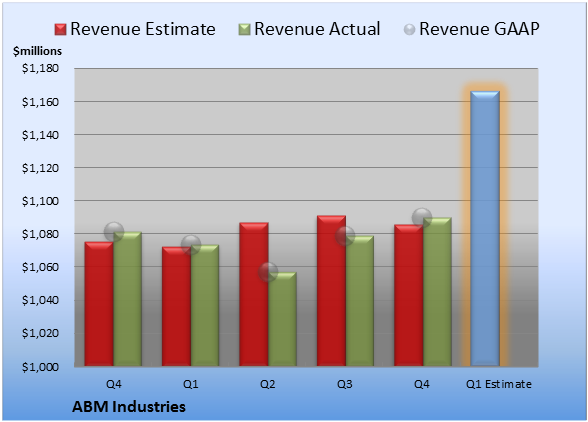Click the '$1,080' axis value
Image resolution: width=588 pixels, height=422 pixels.
point(40,234)
